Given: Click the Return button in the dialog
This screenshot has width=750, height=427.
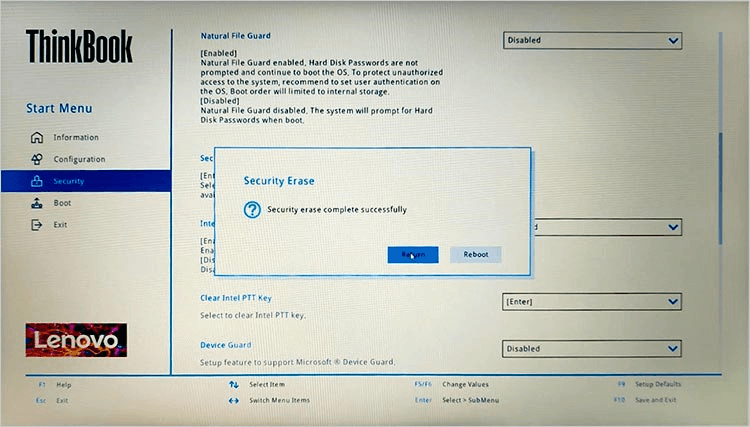Looking at the screenshot, I should (413, 254).
